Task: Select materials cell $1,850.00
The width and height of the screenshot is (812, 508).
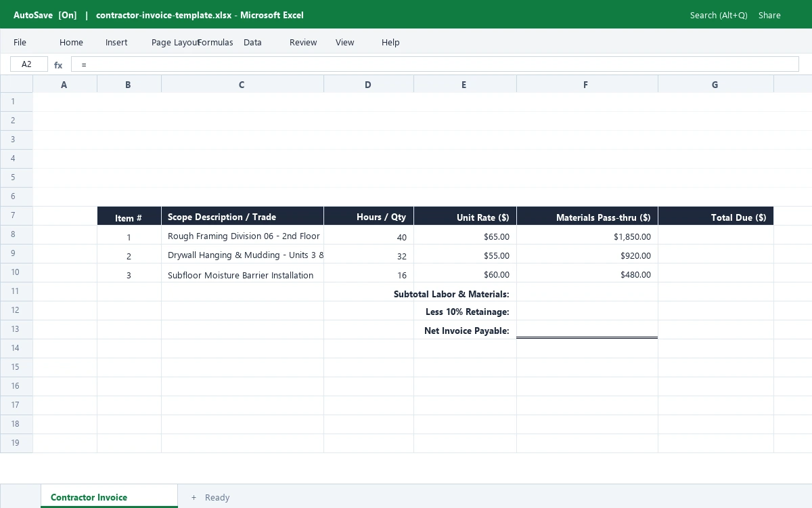Action: point(587,235)
